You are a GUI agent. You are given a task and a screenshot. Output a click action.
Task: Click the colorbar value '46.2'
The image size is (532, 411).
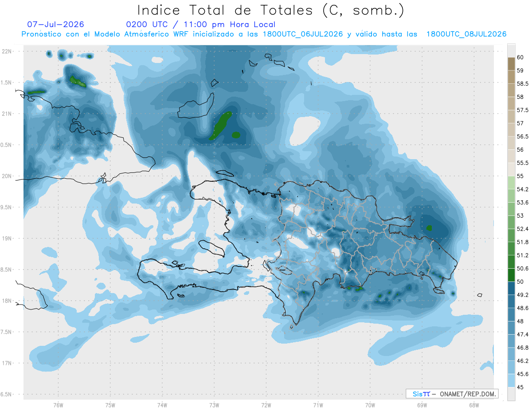pos(522,361)
